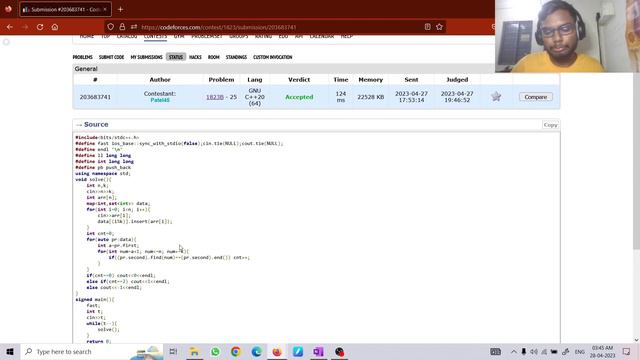The width and height of the screenshot is (640, 360).
Task: Open the HACKS tab
Action: pos(195,57)
